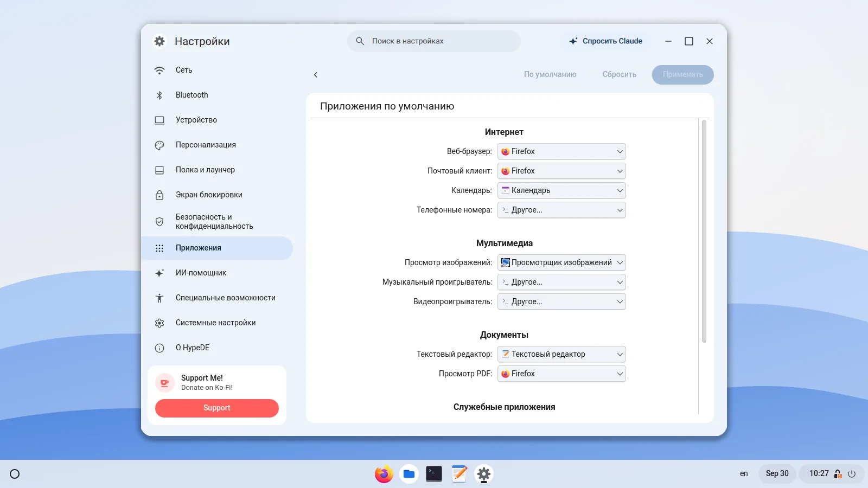Open the text editor from the taskbar
The width and height of the screenshot is (868, 488).
459,474
